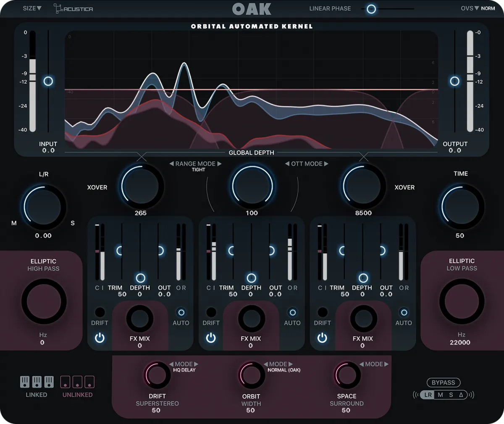Click the high band TRIM slider handle
This screenshot has height=424, width=504.
click(x=342, y=251)
